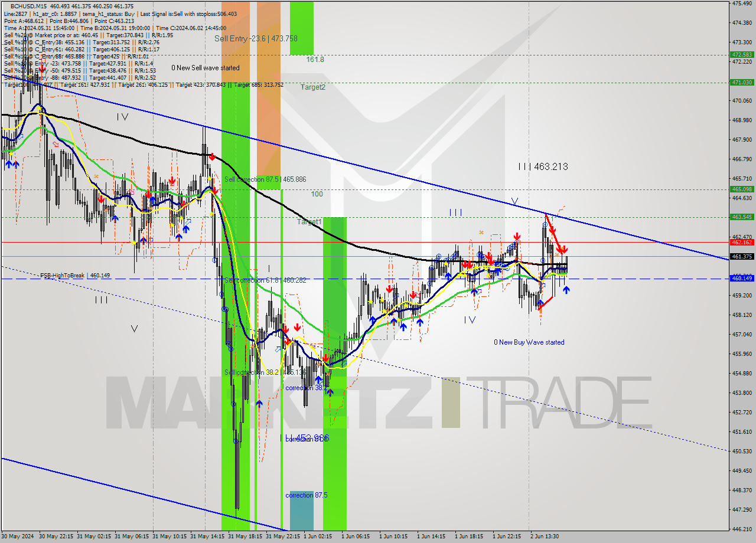The image size is (756, 543).
Task: Click the "100" Fibonacci level label
Action: pos(317,194)
